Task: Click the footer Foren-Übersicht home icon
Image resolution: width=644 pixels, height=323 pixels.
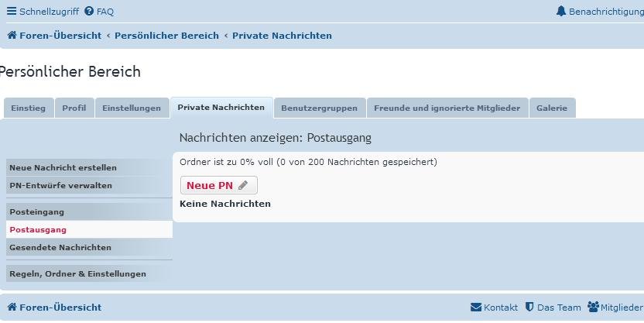Action: [x=12, y=308]
